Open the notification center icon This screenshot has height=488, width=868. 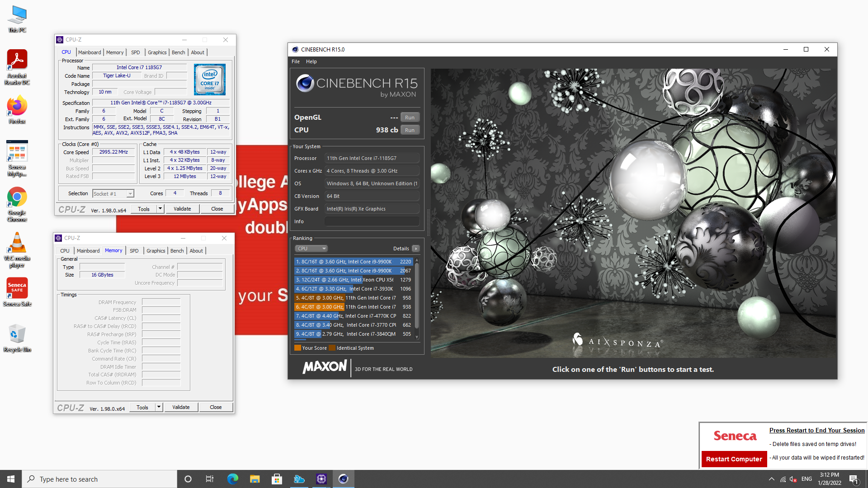[x=854, y=479]
